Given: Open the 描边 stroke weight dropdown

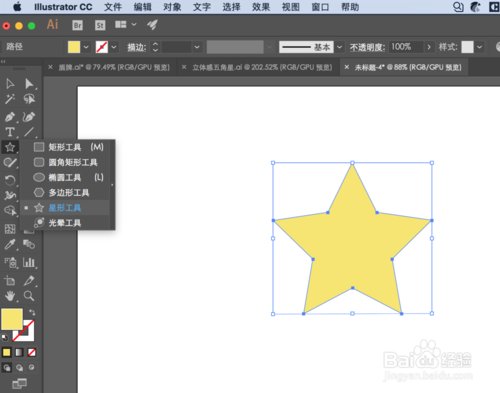Looking at the screenshot, I should (197, 47).
